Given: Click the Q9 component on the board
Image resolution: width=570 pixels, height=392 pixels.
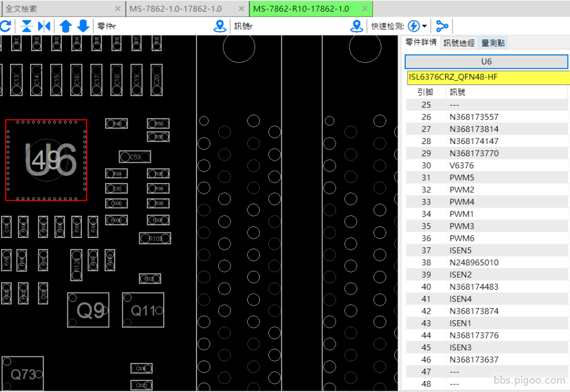Looking at the screenshot, I should (88, 310).
